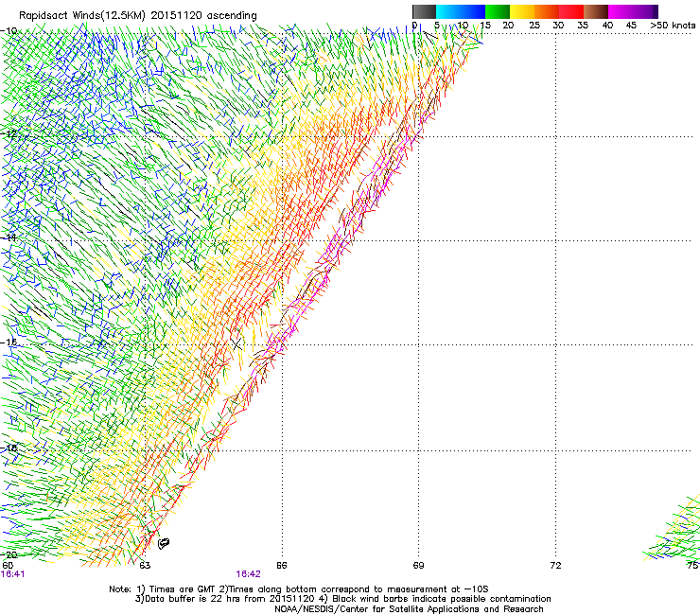Click the '>50 knots' legend label
The height and width of the screenshot is (615, 700).
(x=673, y=26)
